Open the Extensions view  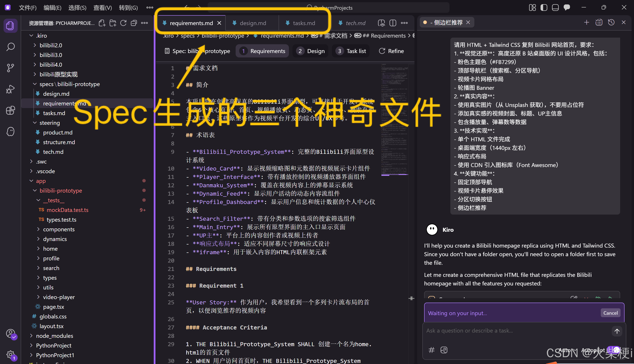coord(10,110)
